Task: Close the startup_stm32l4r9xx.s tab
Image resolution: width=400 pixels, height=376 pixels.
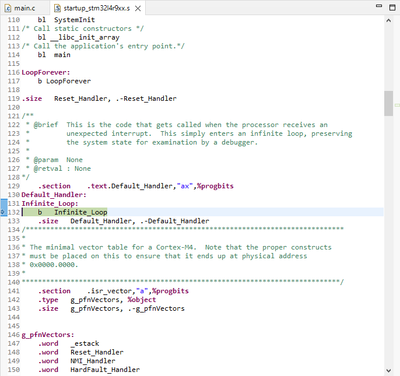Action: tap(138, 8)
